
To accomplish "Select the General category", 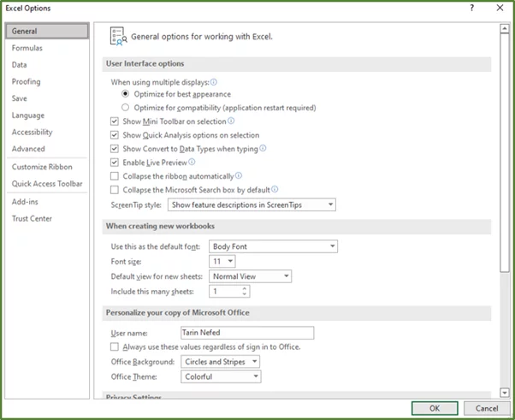I will (47, 31).
